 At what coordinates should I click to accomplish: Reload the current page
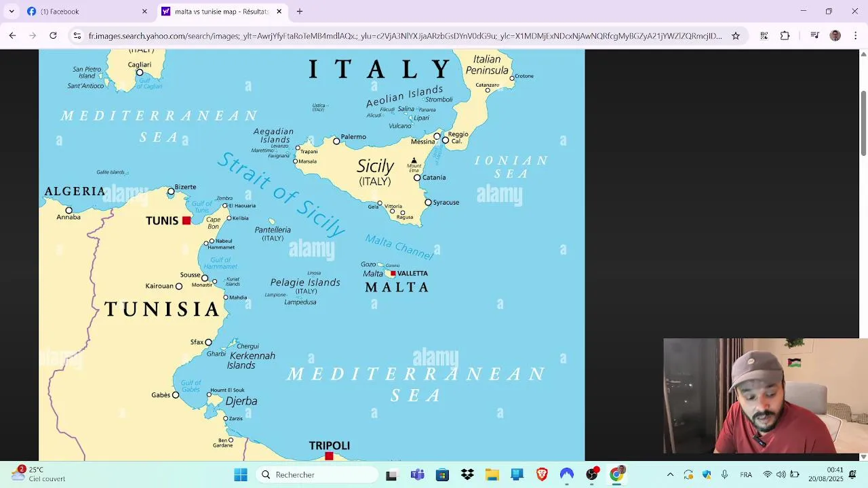(54, 36)
